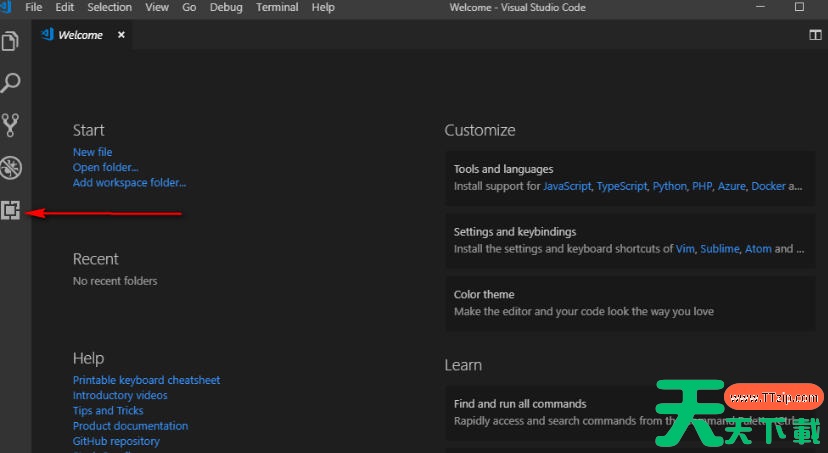Open the Search view icon
Image resolution: width=828 pixels, height=453 pixels.
[11, 83]
